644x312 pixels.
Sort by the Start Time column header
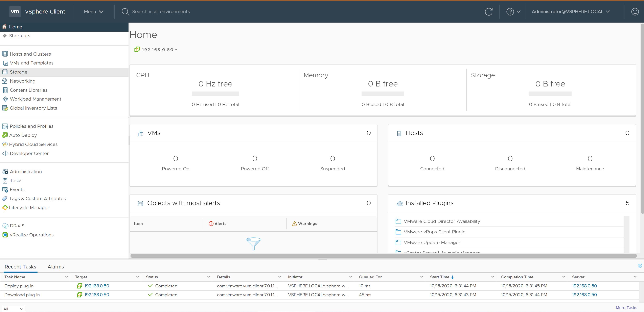pos(442,277)
